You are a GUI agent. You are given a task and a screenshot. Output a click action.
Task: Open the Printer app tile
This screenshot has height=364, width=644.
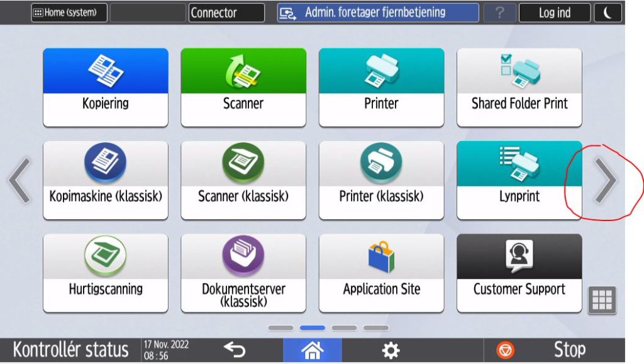(x=381, y=87)
